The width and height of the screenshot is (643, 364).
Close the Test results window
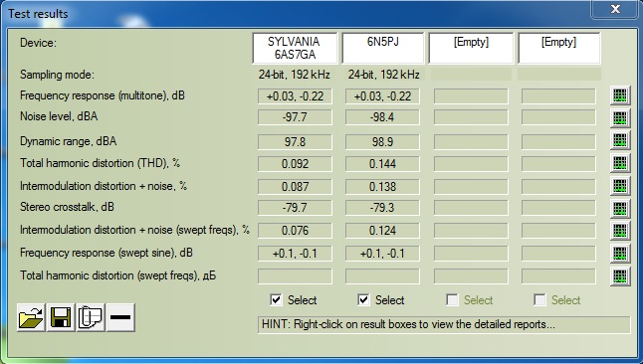point(615,9)
